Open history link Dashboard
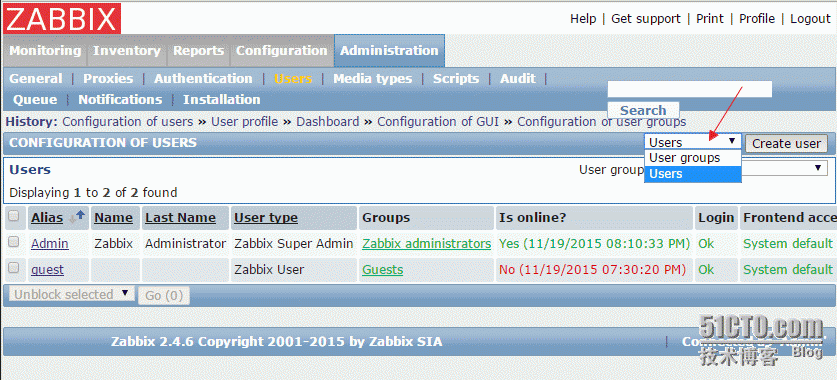 coord(328,122)
